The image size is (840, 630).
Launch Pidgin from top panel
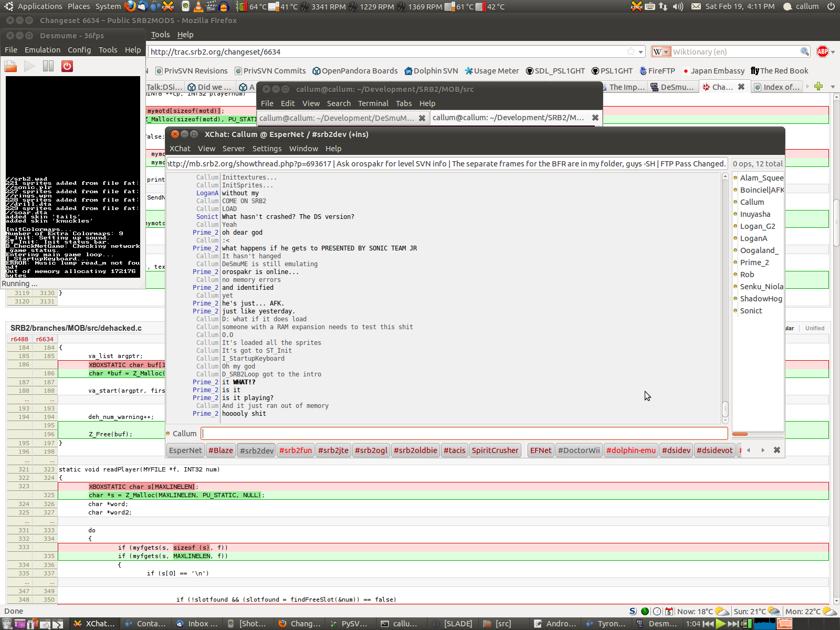(x=155, y=6)
